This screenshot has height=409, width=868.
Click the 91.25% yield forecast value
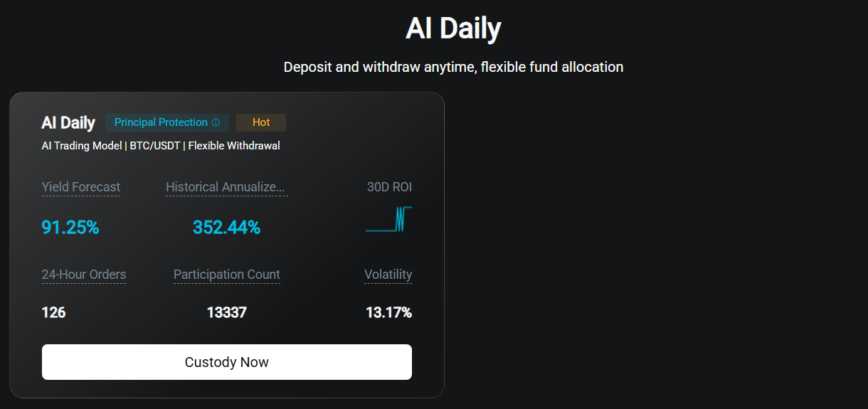[x=70, y=228]
